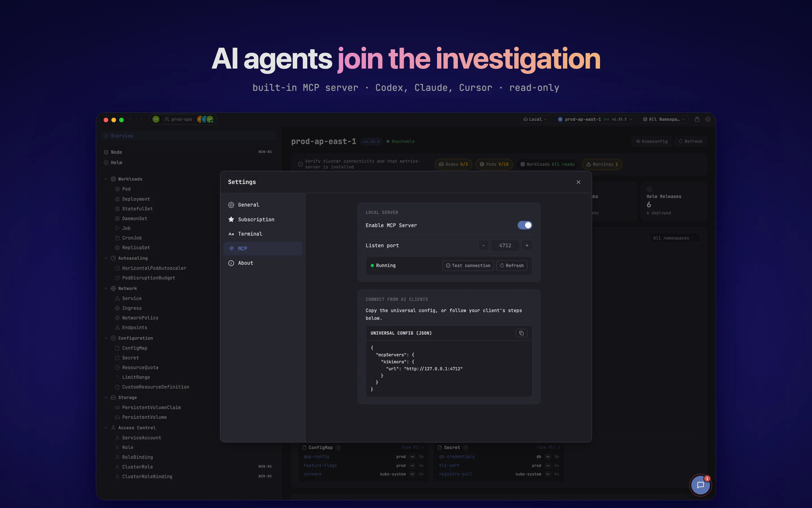The width and height of the screenshot is (812, 508).
Task: Click the printer-like icon beside the gear
Action: 697,119
